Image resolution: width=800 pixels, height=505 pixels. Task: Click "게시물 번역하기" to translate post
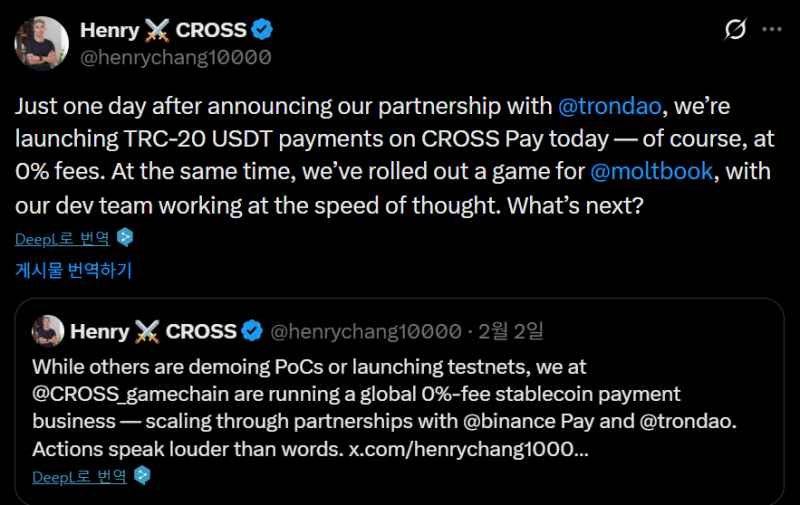(73, 270)
